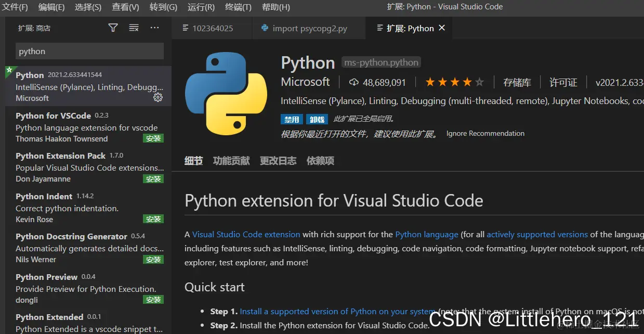Open the 终端(T) menu
This screenshot has height=334, width=644.
[238, 7]
